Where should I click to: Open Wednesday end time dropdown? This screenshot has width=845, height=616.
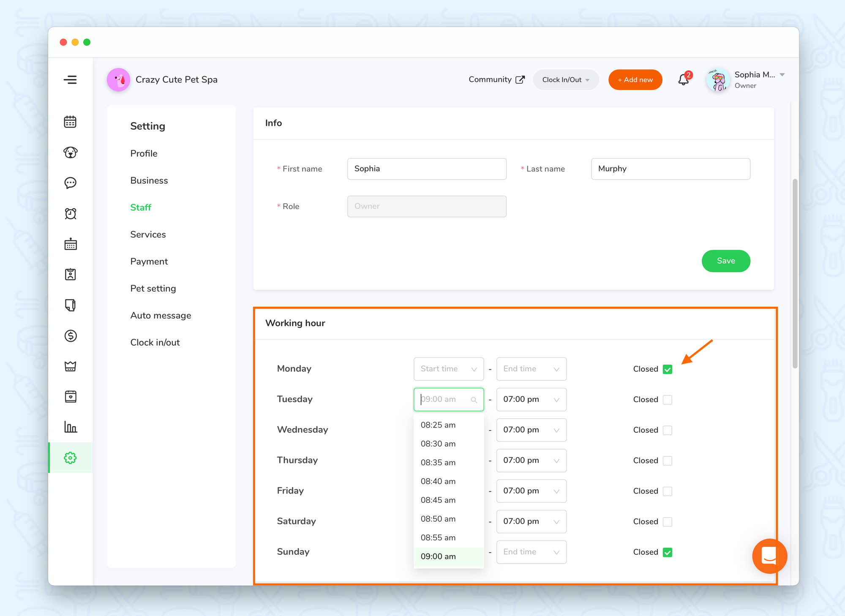pos(532,430)
